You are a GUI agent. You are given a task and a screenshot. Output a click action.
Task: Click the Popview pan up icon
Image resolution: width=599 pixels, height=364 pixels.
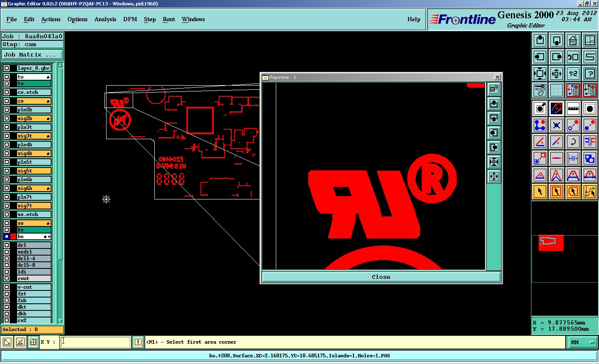click(494, 103)
